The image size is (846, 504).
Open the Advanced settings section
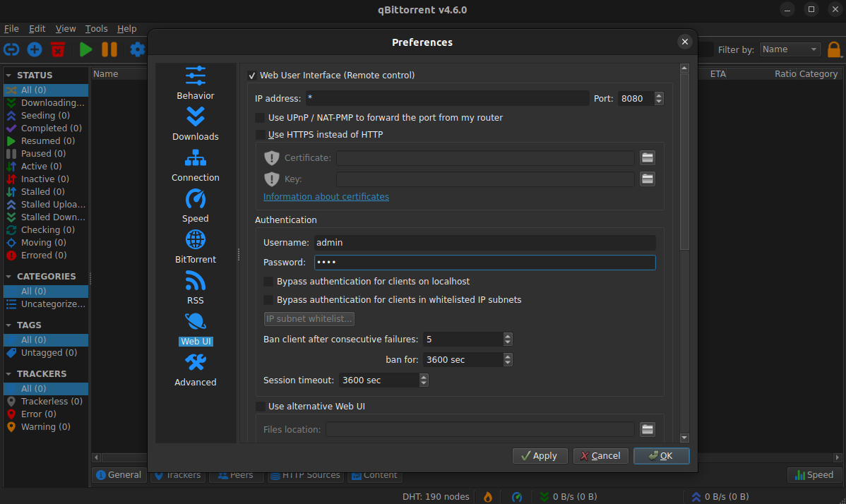195,367
